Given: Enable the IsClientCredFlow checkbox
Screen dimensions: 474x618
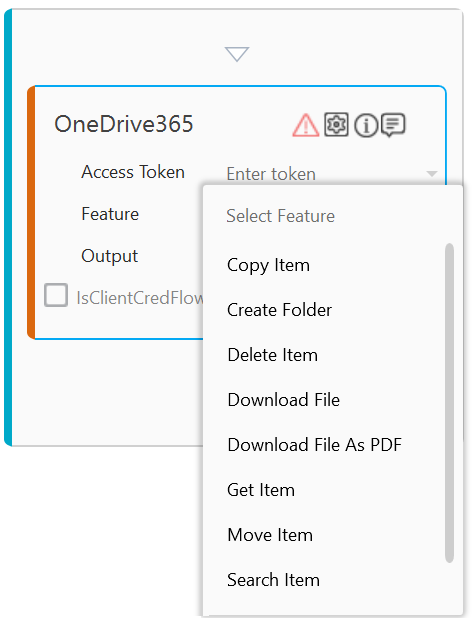Looking at the screenshot, I should (56, 295).
